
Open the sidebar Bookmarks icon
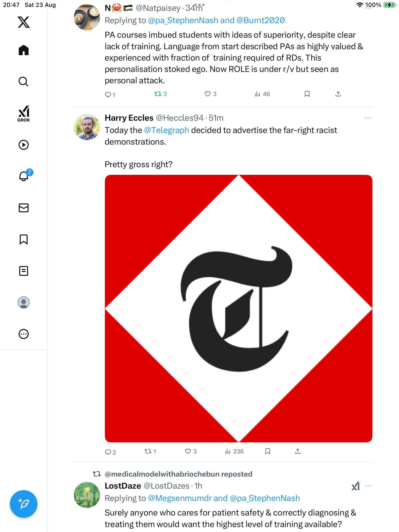tap(24, 239)
